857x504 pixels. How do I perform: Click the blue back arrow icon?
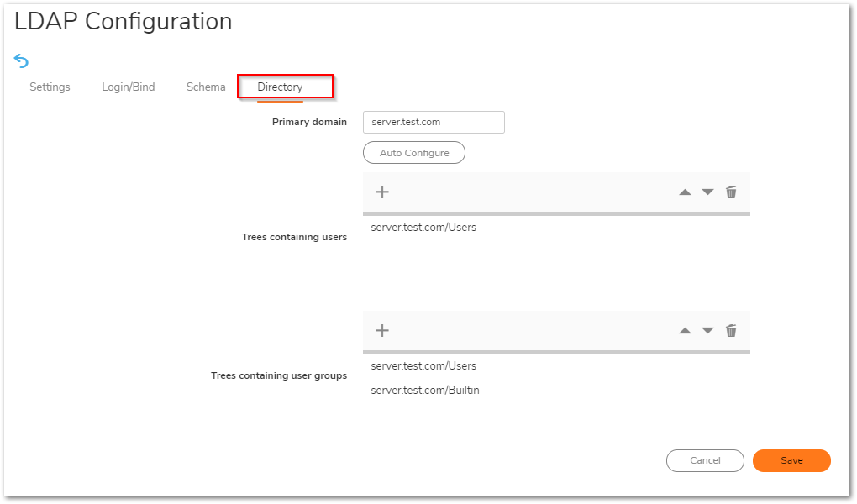click(x=22, y=60)
